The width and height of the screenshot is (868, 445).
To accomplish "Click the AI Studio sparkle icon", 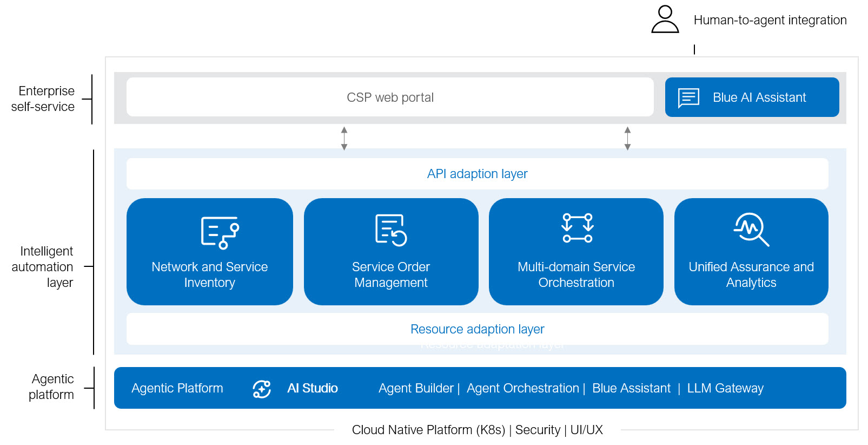I will 262,389.
